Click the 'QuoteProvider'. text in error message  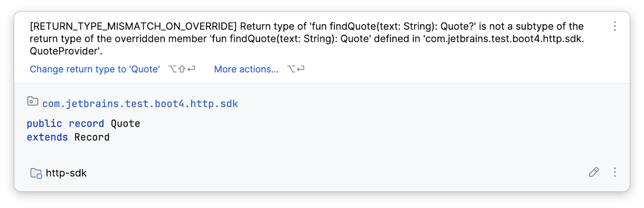[x=66, y=51]
